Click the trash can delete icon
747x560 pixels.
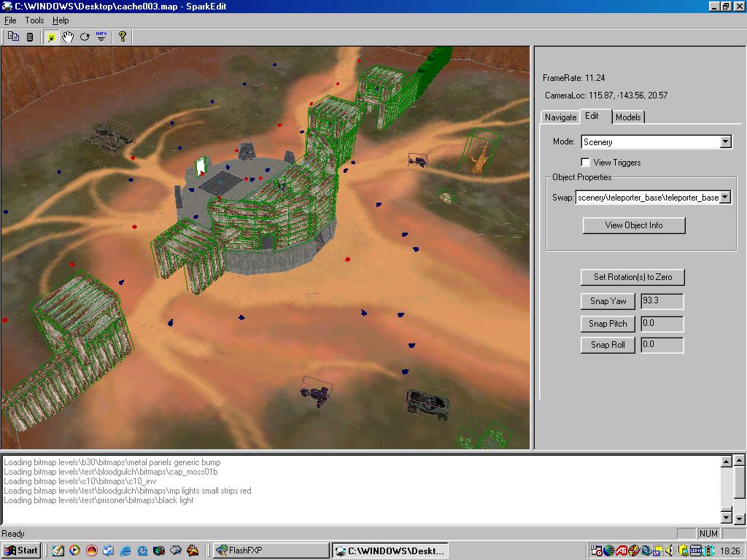[29, 36]
